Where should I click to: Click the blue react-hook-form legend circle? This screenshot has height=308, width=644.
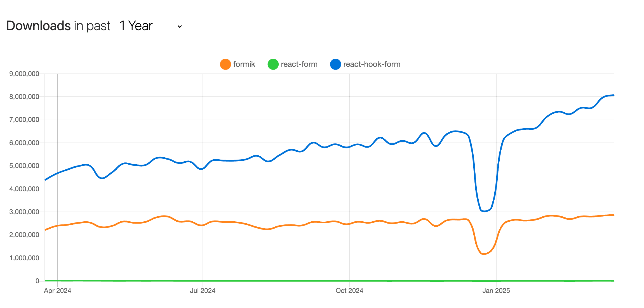[x=335, y=64]
